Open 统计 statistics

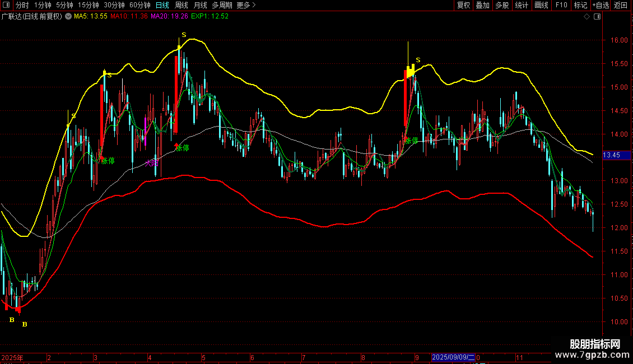coord(521,5)
